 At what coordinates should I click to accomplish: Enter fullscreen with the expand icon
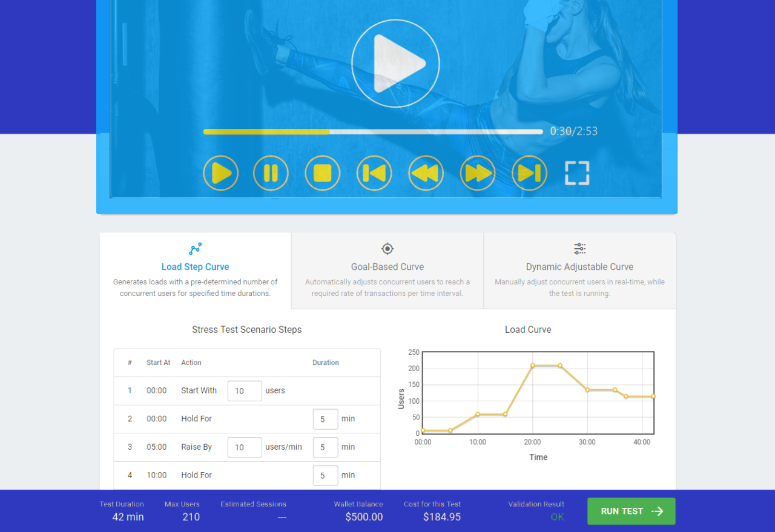576,173
